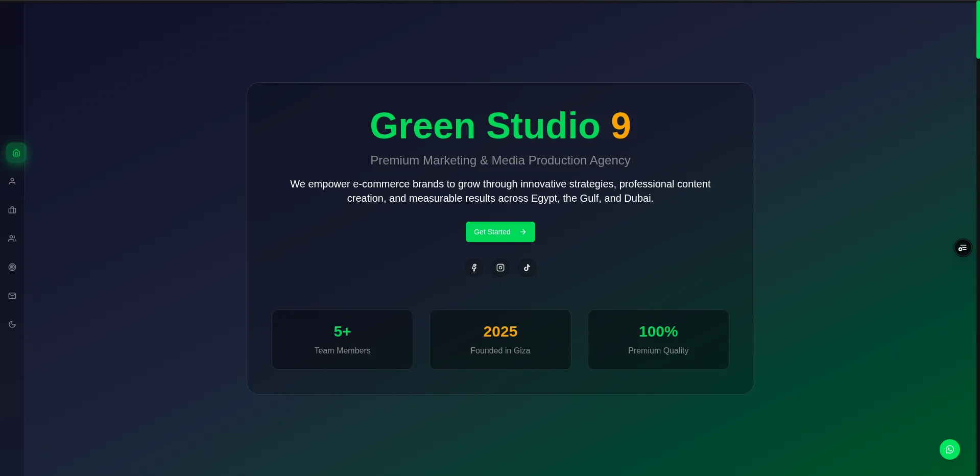Image resolution: width=980 pixels, height=476 pixels.
Task: Open the Team section via people icon
Action: [12, 239]
